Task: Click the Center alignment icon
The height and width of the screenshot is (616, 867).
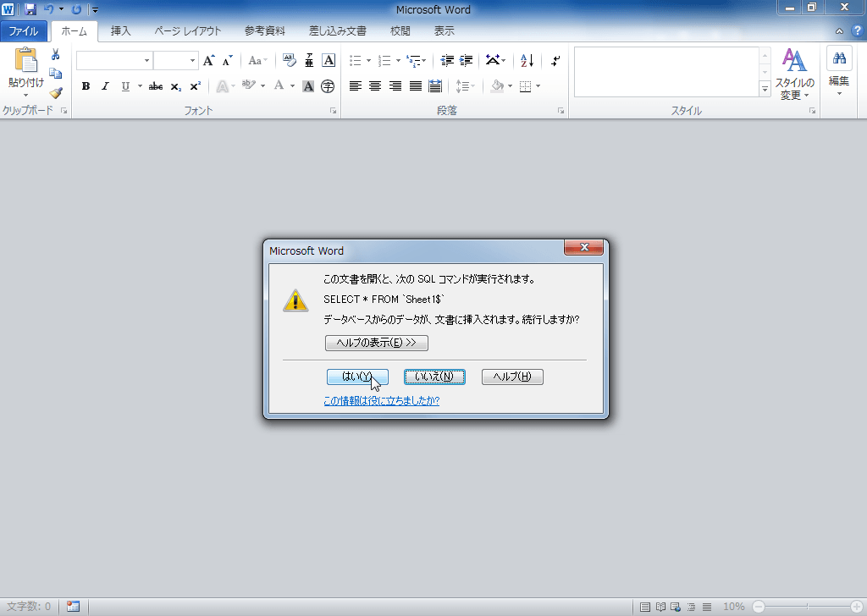Action: [x=375, y=86]
